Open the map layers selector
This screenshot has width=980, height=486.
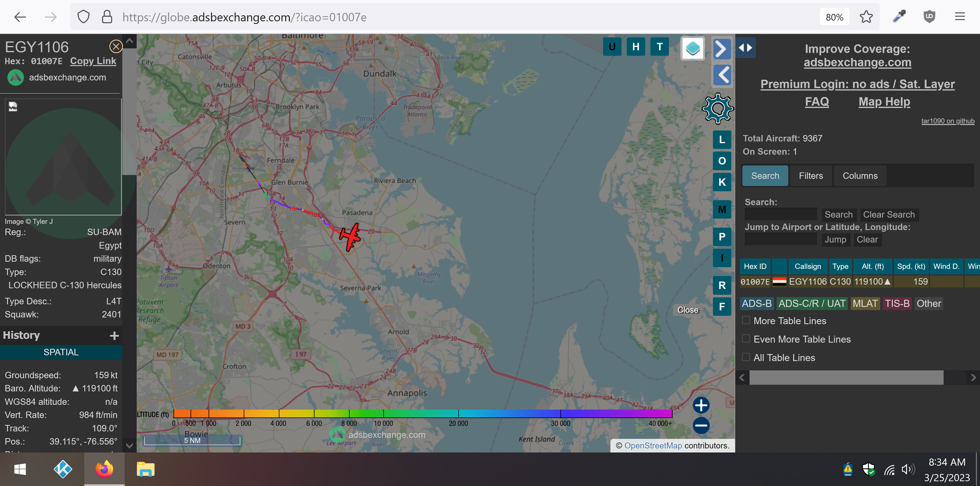pos(692,48)
